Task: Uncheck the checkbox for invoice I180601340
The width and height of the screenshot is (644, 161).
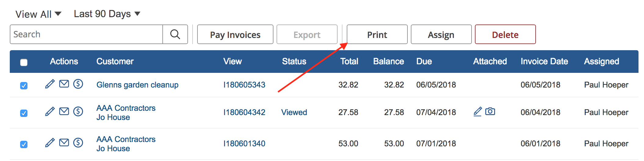Action: [x=24, y=144]
